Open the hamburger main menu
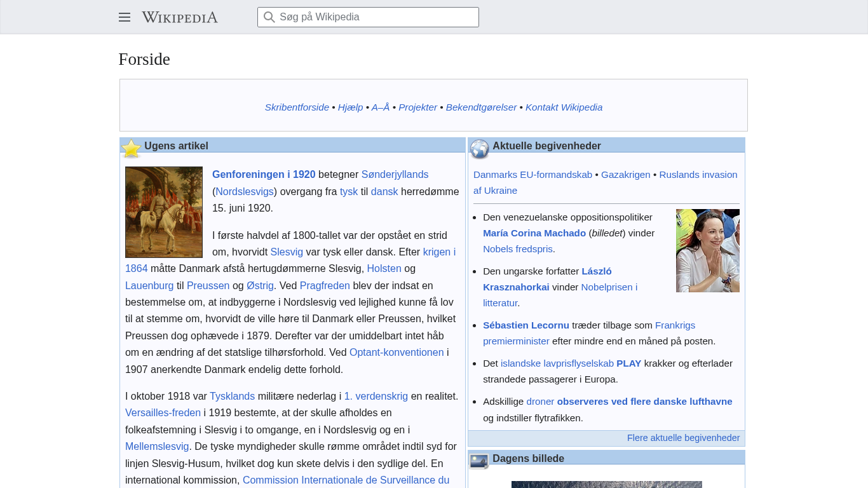868x488 pixels. coord(125,17)
